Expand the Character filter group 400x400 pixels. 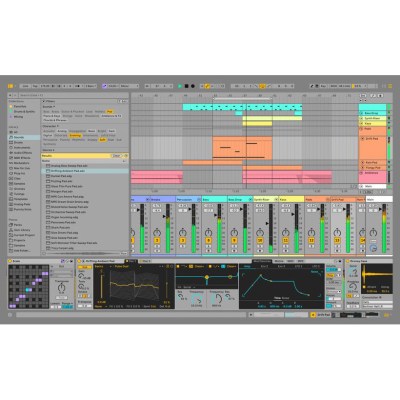pyautogui.click(x=51, y=126)
